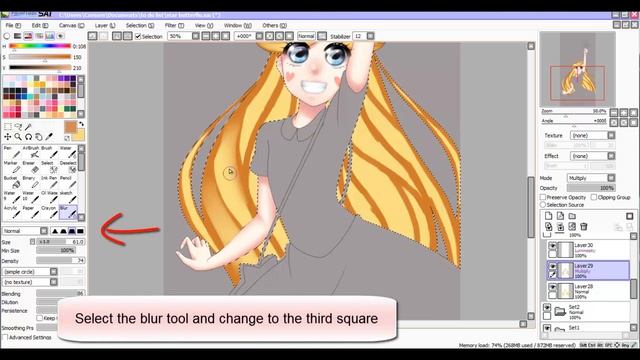Enable Clipping Group checkbox
The image size is (640, 360).
(594, 198)
